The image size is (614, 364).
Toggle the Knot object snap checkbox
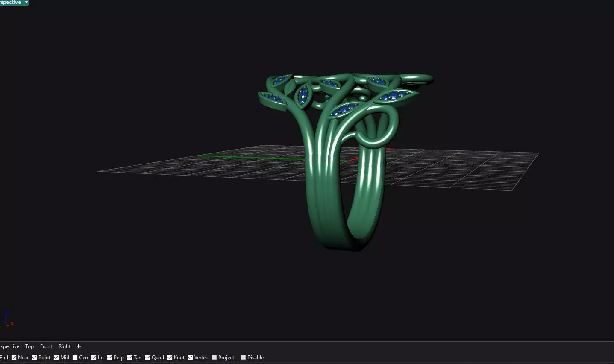pyautogui.click(x=170, y=358)
